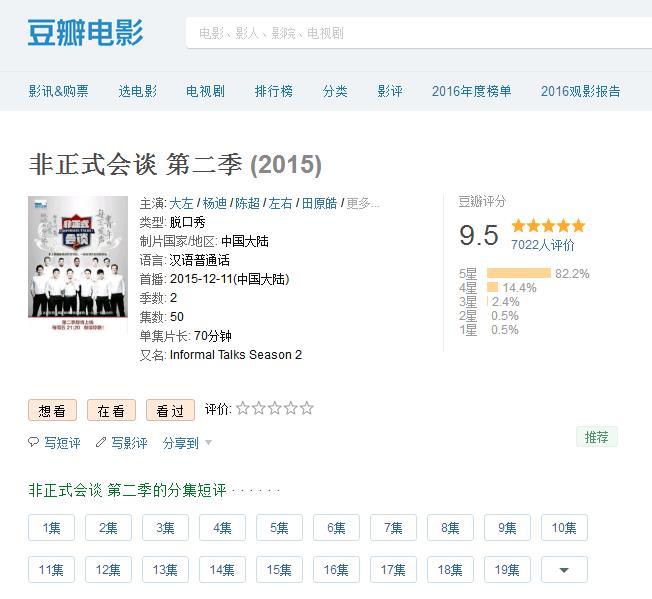The width and height of the screenshot is (652, 599).
Task: Open 选电影 navigation item
Action: point(138,91)
